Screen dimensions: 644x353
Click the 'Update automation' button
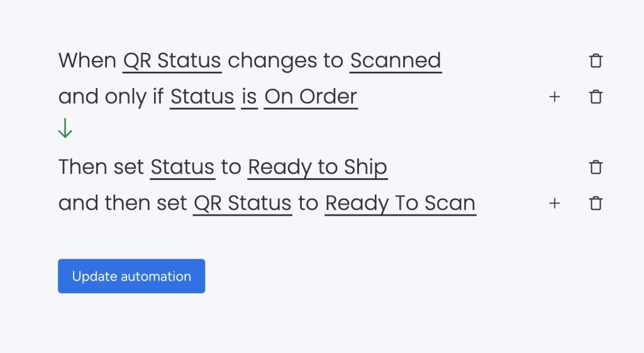coord(131,276)
